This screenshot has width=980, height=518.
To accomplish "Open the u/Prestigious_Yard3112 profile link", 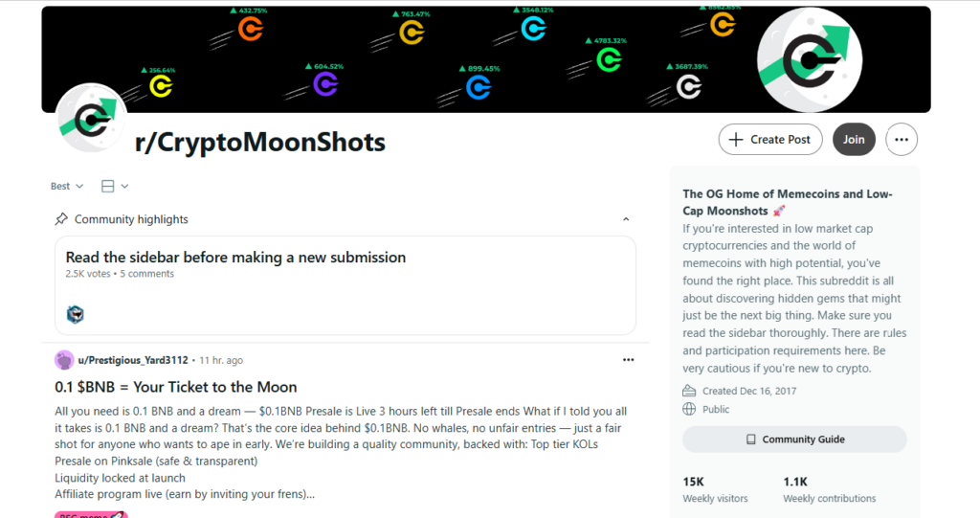I will 132,360.
